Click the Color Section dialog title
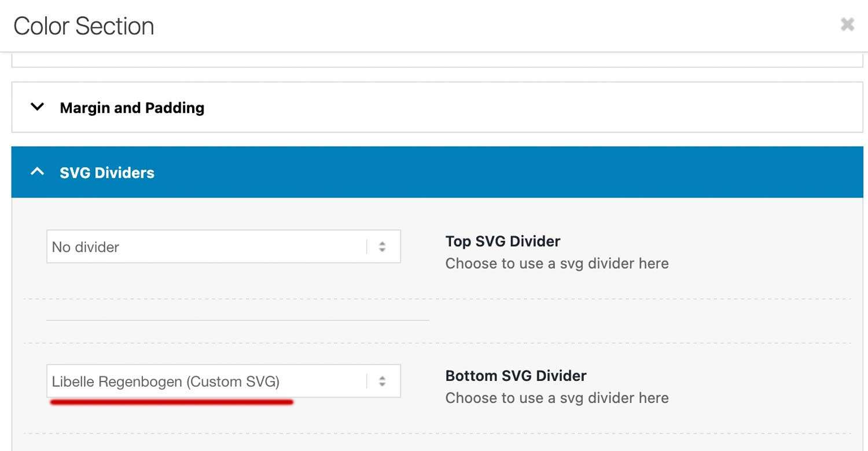 coord(84,26)
